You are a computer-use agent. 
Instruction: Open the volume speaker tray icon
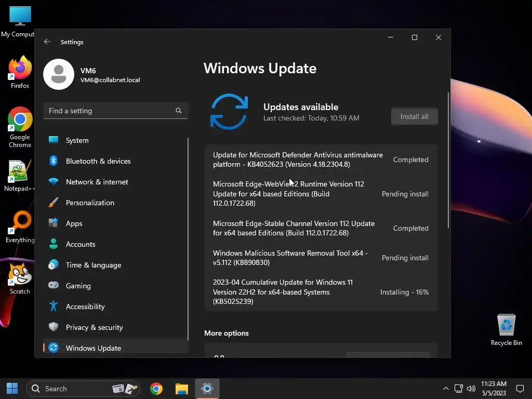coord(471,389)
